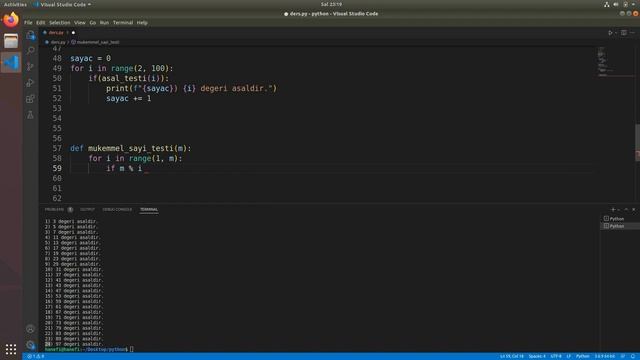Open the Accounts icon in activity bar
Screen dimensions: 640x360
(x=31, y=329)
